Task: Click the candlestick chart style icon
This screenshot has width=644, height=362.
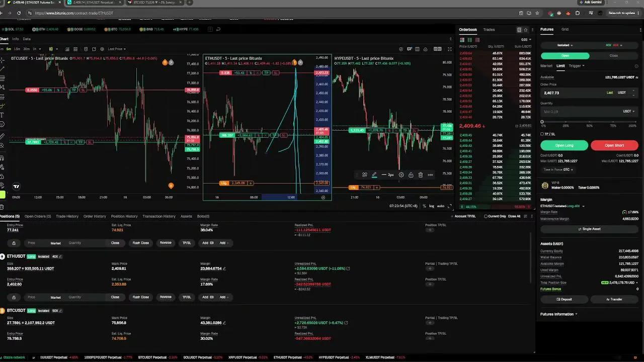Action: pos(51,49)
